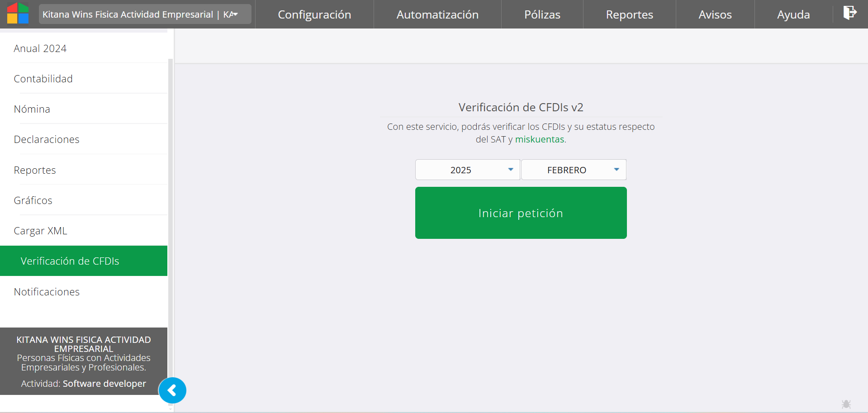The width and height of the screenshot is (868, 413).
Task: Open the Configuración menu
Action: pos(314,14)
